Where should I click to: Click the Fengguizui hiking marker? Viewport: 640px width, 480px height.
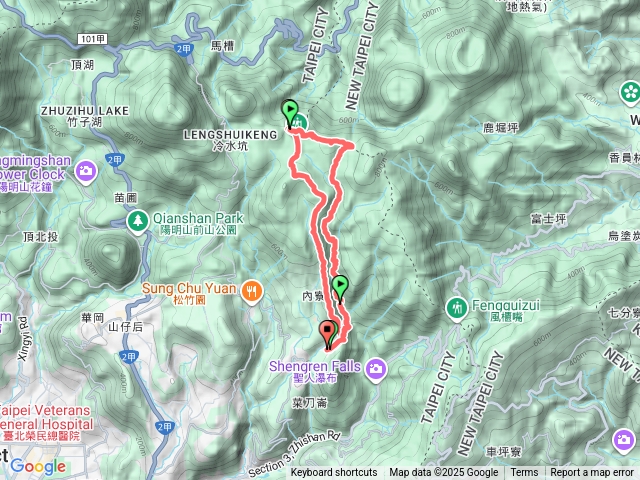pyautogui.click(x=457, y=309)
